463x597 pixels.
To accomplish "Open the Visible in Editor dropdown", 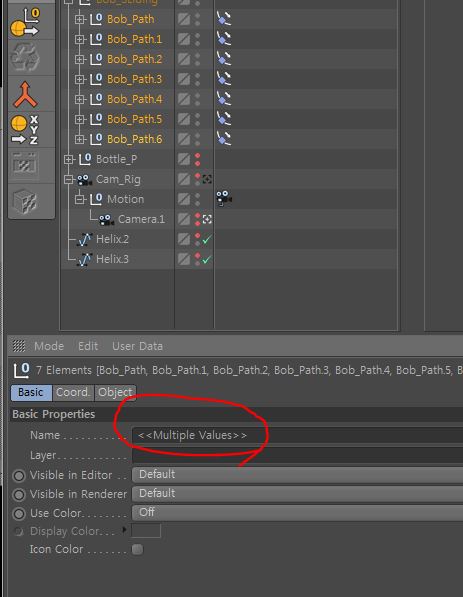I will pyautogui.click(x=297, y=475).
